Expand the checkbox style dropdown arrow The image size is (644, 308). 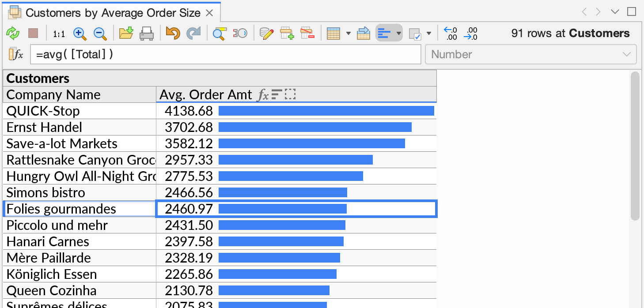point(428,33)
